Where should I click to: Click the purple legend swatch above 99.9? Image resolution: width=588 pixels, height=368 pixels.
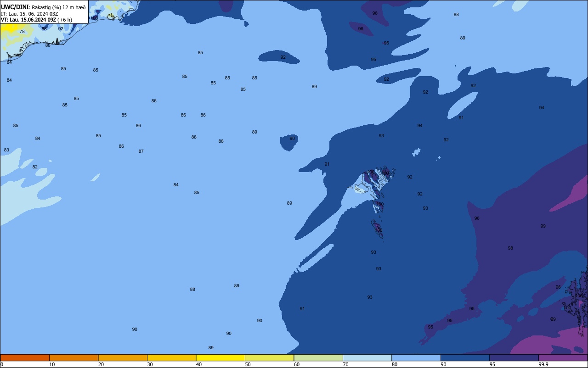(563, 357)
